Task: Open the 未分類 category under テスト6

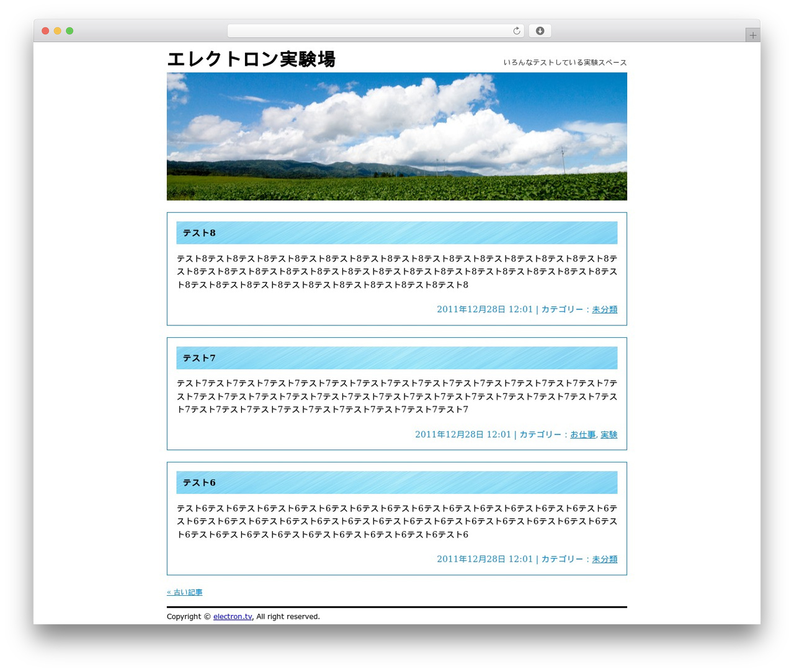Action: (605, 559)
